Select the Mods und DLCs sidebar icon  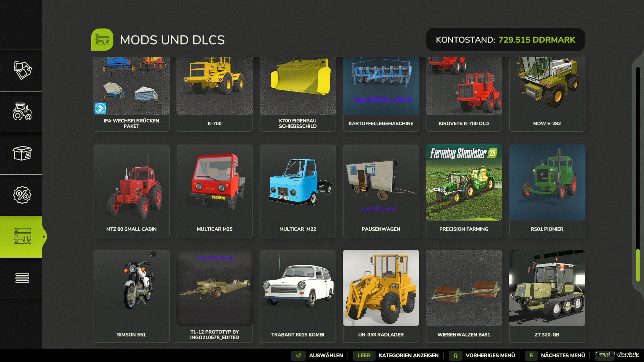pyautogui.click(x=22, y=236)
